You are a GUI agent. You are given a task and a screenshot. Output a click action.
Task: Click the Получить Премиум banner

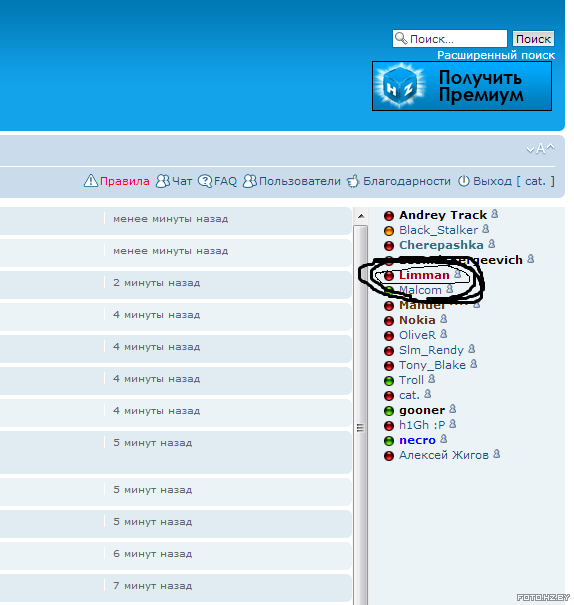462,86
